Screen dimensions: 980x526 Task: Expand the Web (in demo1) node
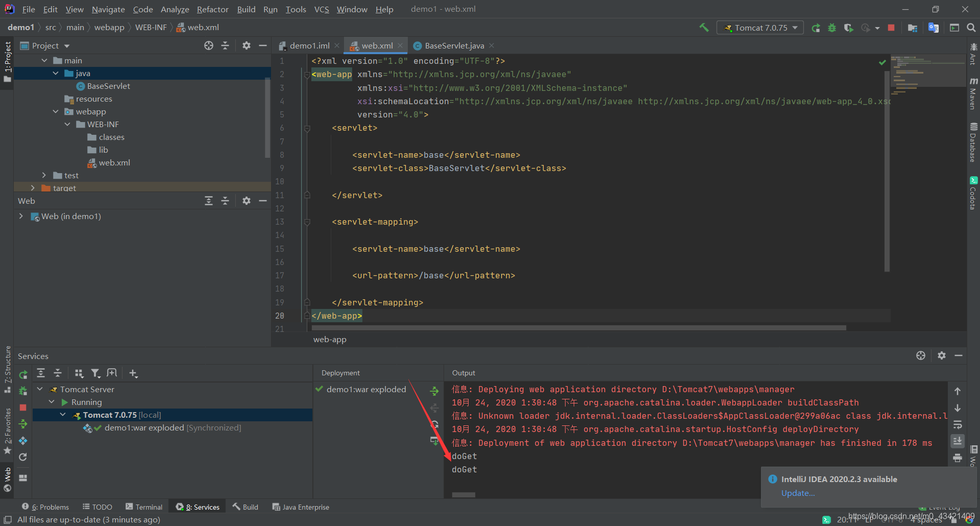pos(21,216)
